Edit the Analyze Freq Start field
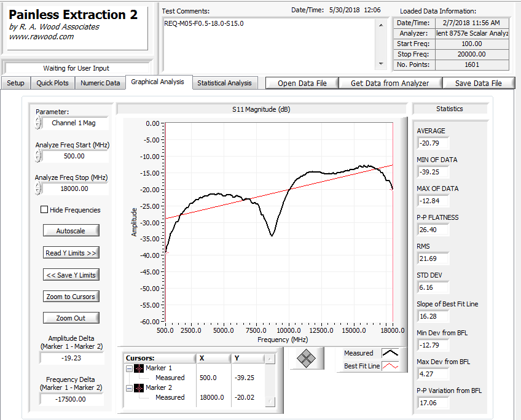This screenshot has height=420, width=521. point(75,156)
